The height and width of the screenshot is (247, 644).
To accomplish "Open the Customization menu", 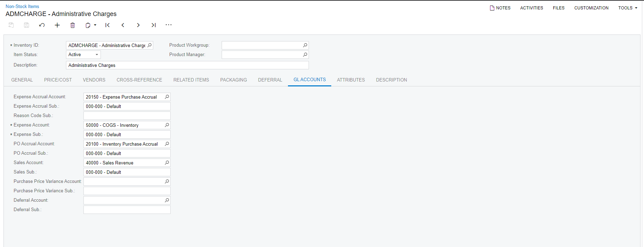I will (591, 8).
